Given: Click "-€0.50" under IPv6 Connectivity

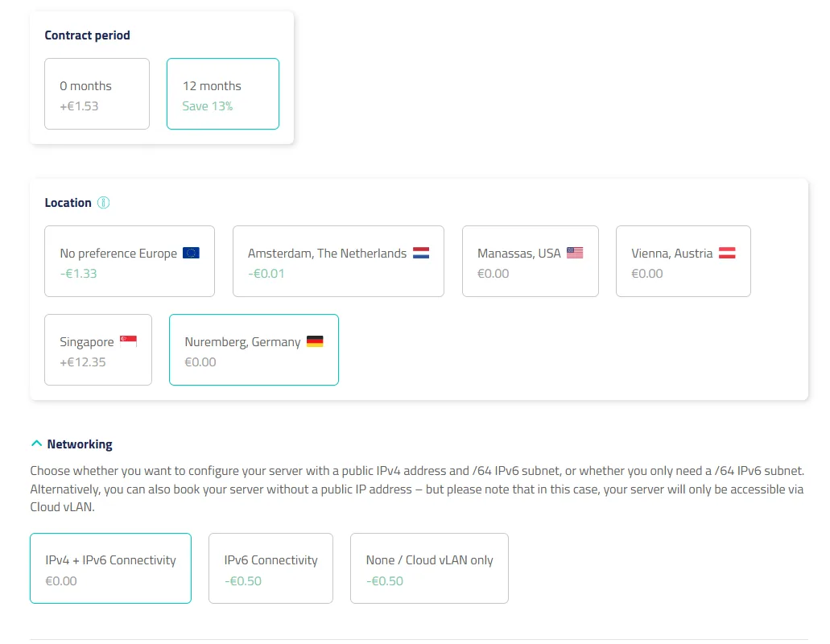Looking at the screenshot, I should pos(243,581).
